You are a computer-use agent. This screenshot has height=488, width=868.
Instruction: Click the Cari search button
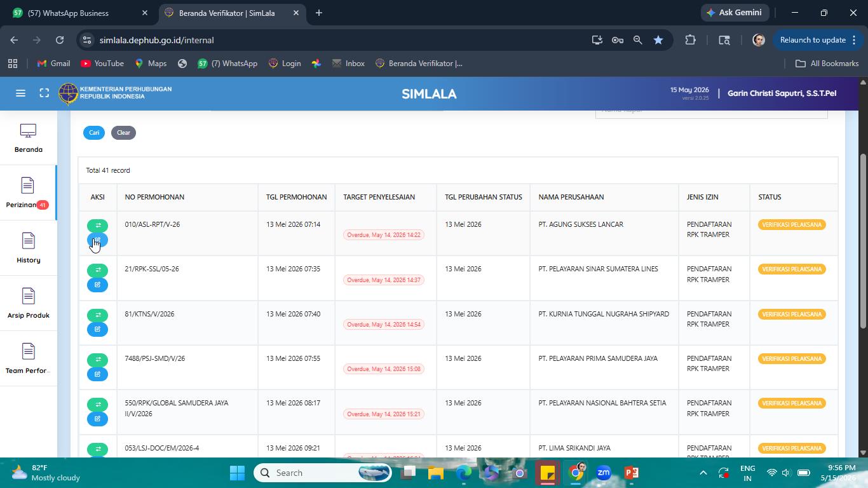click(x=94, y=133)
